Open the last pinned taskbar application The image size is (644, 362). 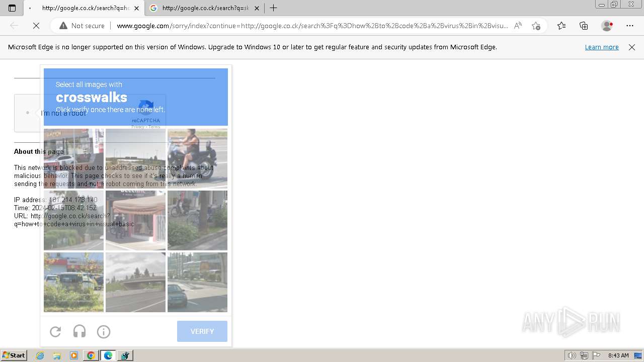point(125,355)
